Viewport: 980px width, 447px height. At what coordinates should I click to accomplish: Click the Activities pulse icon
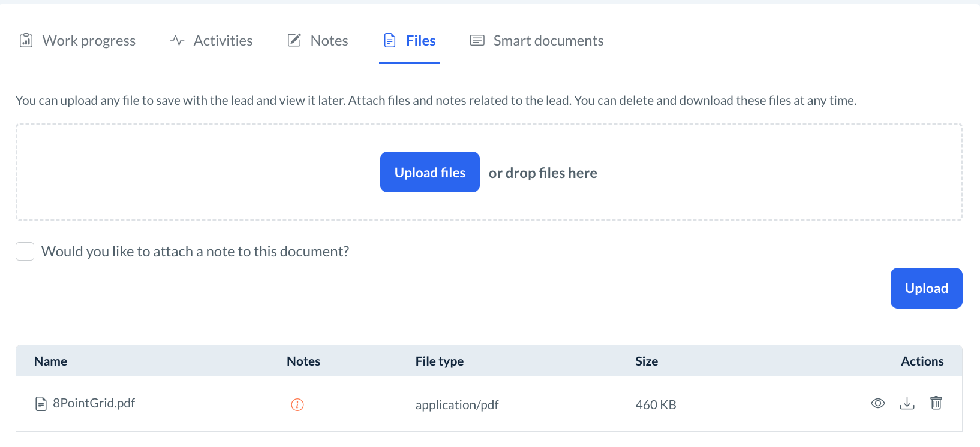[x=177, y=40]
